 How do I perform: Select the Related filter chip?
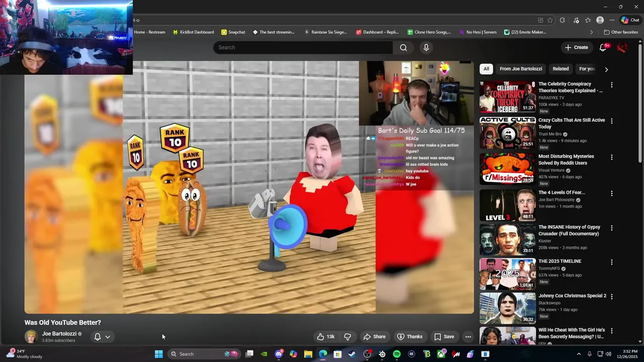coord(560,69)
